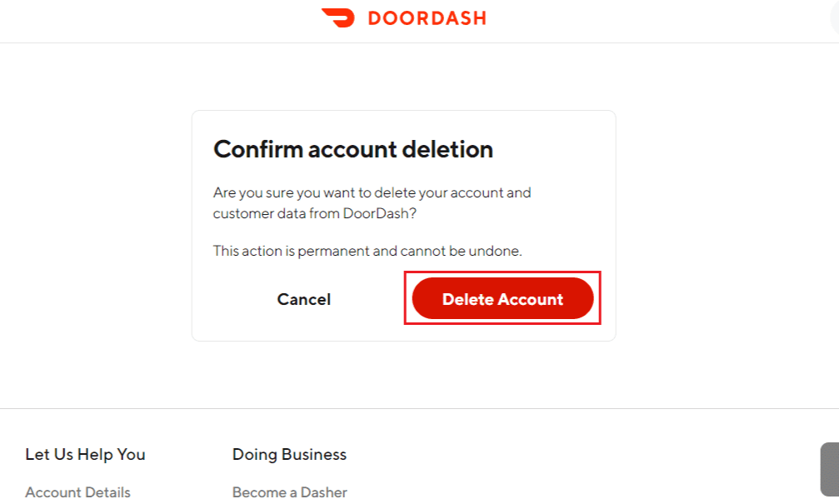Viewport: 839px width, 504px height.
Task: Click the word 'deletion' in dialog title
Action: point(447,149)
